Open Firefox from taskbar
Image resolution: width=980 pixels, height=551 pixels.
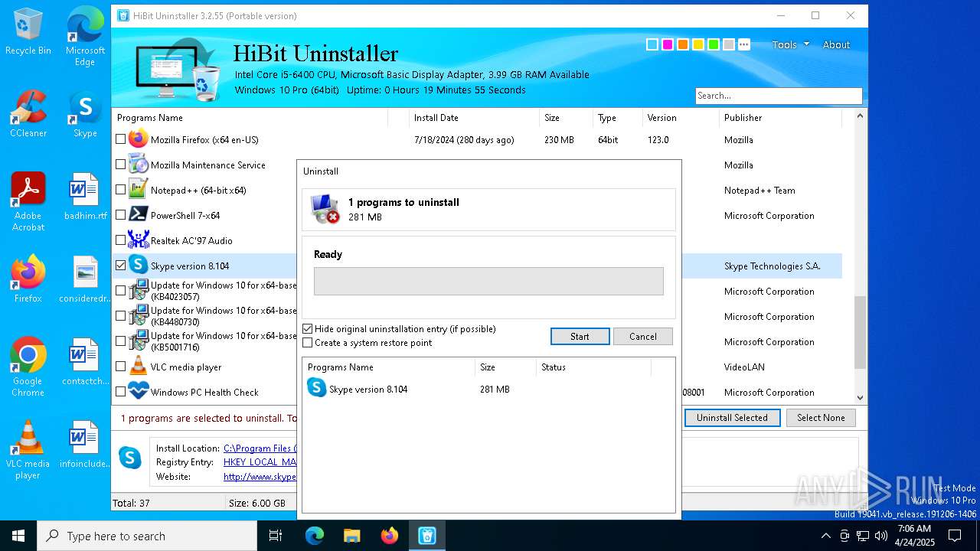(390, 536)
